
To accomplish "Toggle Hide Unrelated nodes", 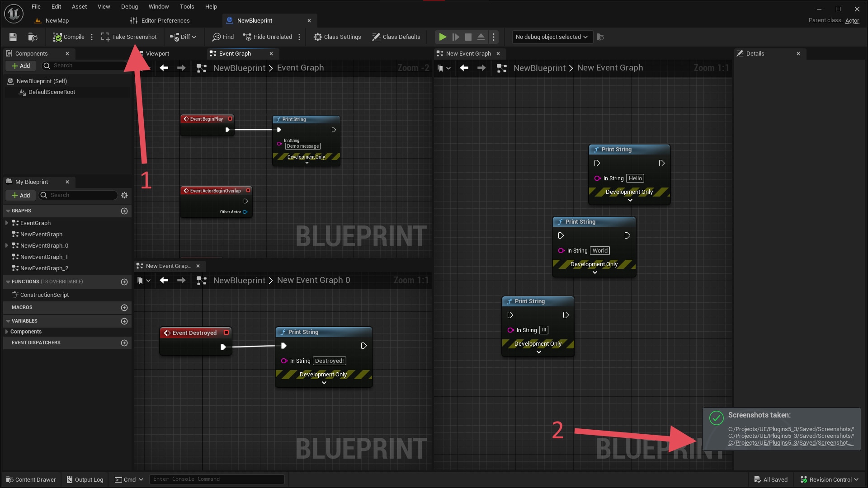I will (x=268, y=37).
